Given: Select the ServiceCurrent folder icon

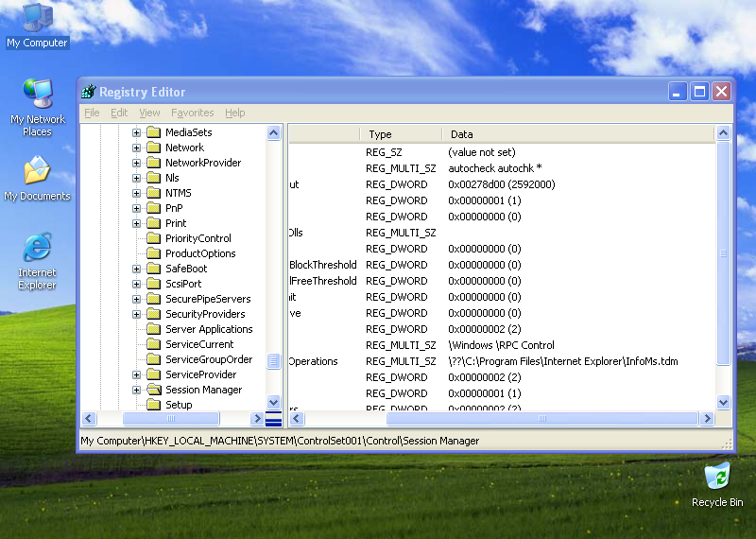Looking at the screenshot, I should (x=153, y=344).
